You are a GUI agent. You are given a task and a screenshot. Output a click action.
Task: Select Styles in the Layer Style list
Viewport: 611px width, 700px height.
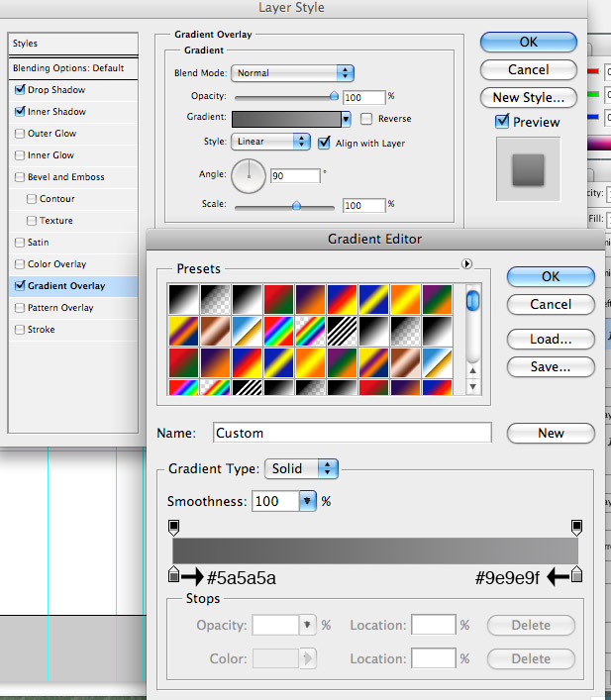[73, 44]
